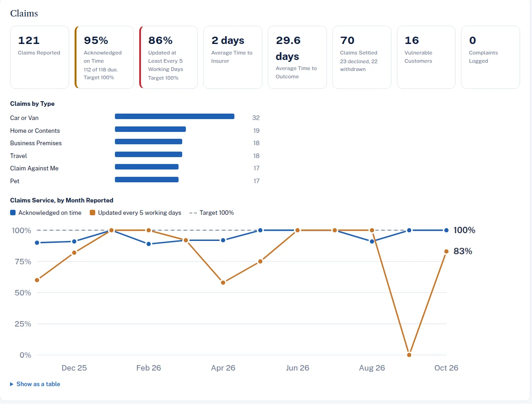Select the 121 Claims Reported card
This screenshot has width=532, height=404.
coord(39,57)
